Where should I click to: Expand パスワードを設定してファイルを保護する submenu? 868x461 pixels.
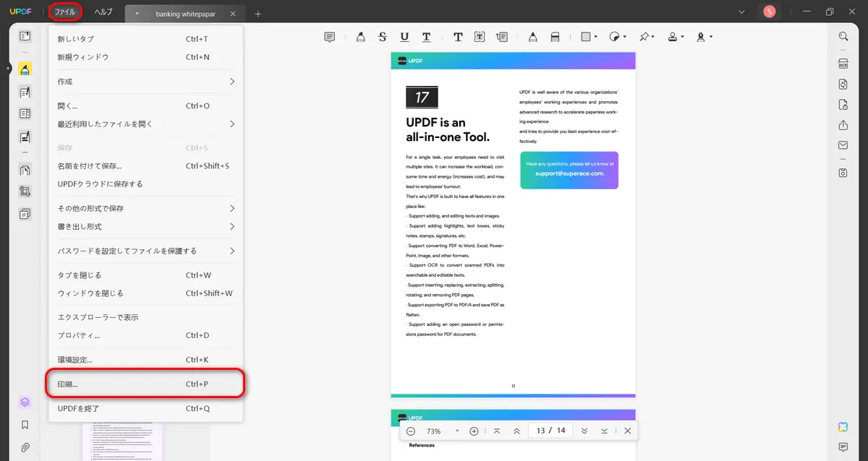(146, 251)
